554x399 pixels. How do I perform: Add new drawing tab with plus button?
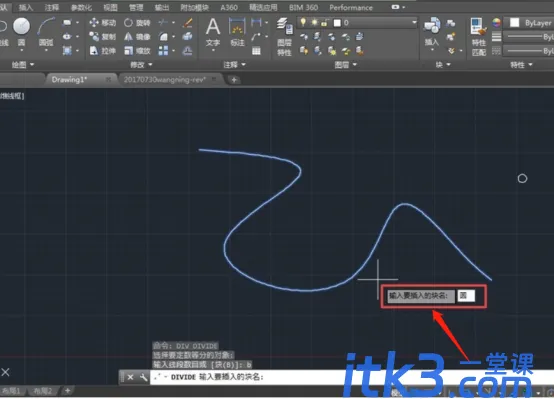click(x=234, y=80)
